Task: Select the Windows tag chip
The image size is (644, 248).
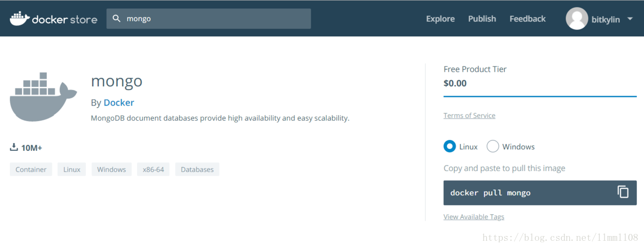Action: [112, 169]
